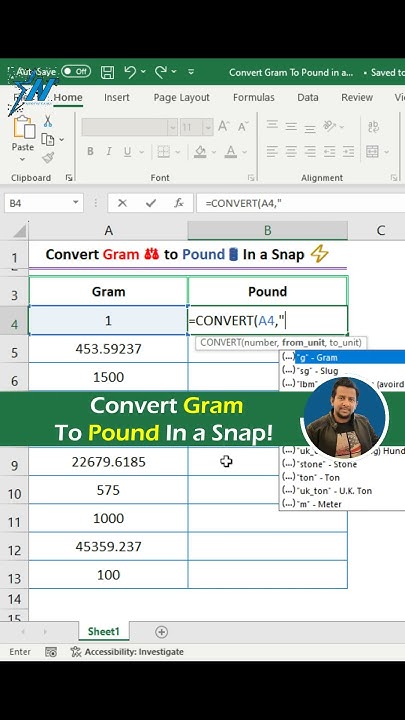Toggle Italic formatting

click(x=109, y=152)
